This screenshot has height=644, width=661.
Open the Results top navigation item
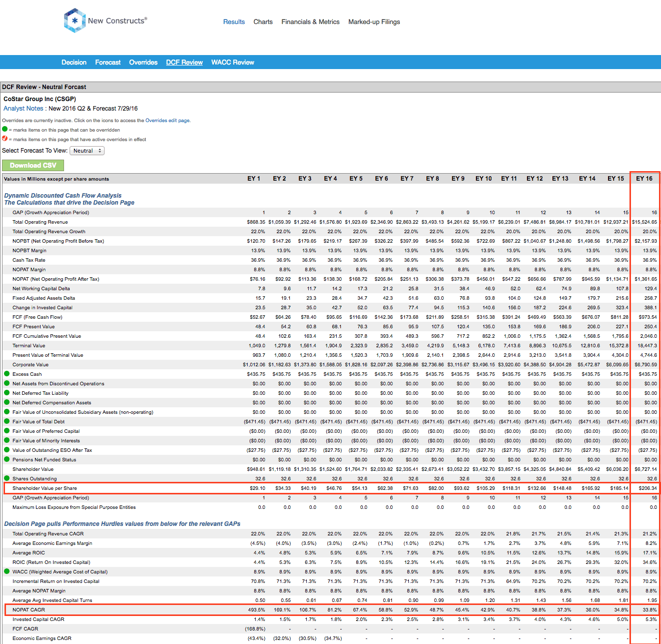234,22
